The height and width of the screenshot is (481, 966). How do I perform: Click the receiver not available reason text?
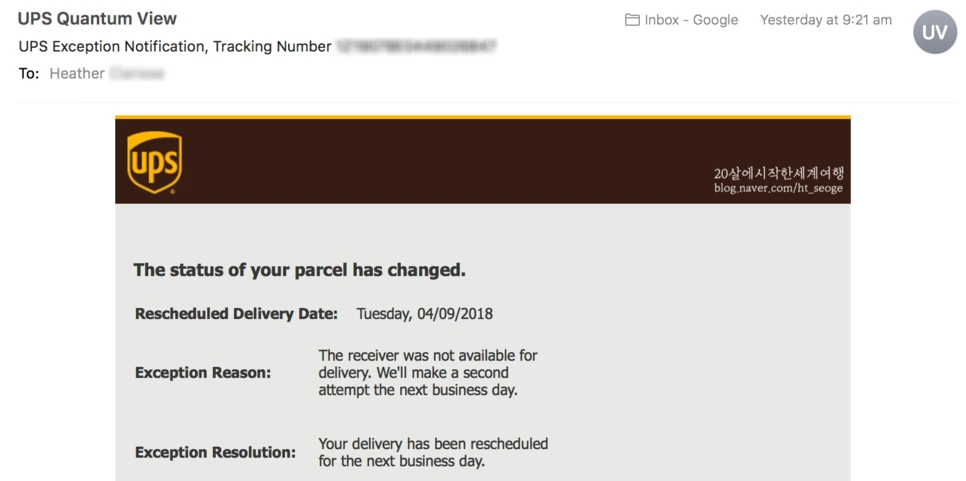click(x=428, y=373)
